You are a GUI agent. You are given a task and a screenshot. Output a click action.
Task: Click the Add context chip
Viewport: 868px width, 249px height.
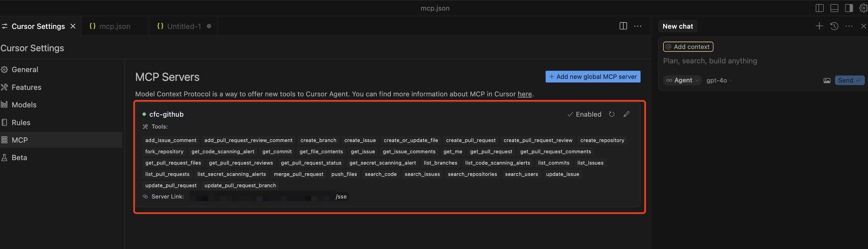[x=688, y=47]
